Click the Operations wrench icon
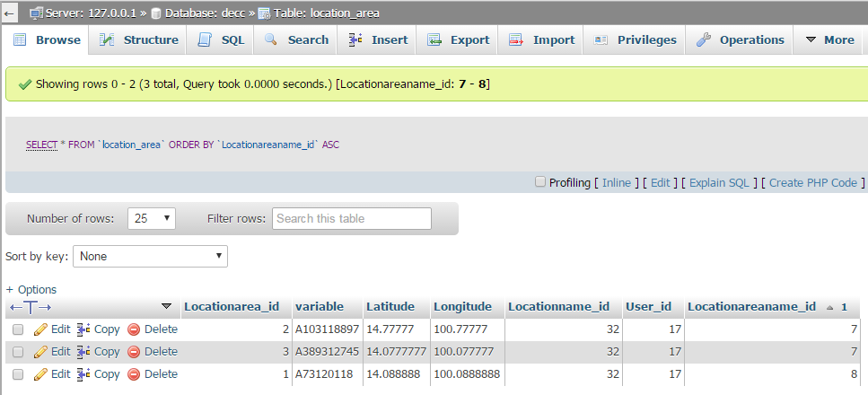868x395 pixels. (x=703, y=39)
